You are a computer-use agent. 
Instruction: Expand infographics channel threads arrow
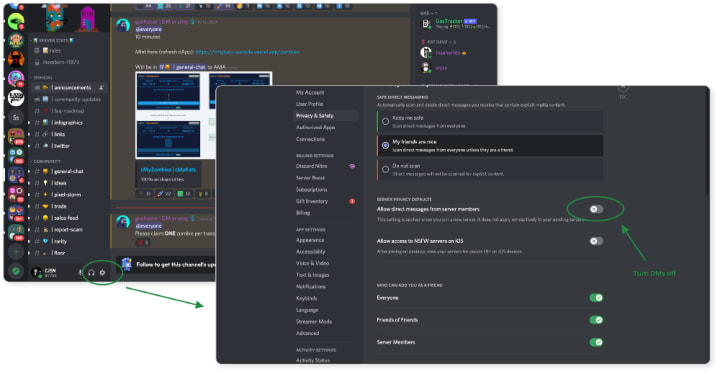pyautogui.click(x=29, y=123)
